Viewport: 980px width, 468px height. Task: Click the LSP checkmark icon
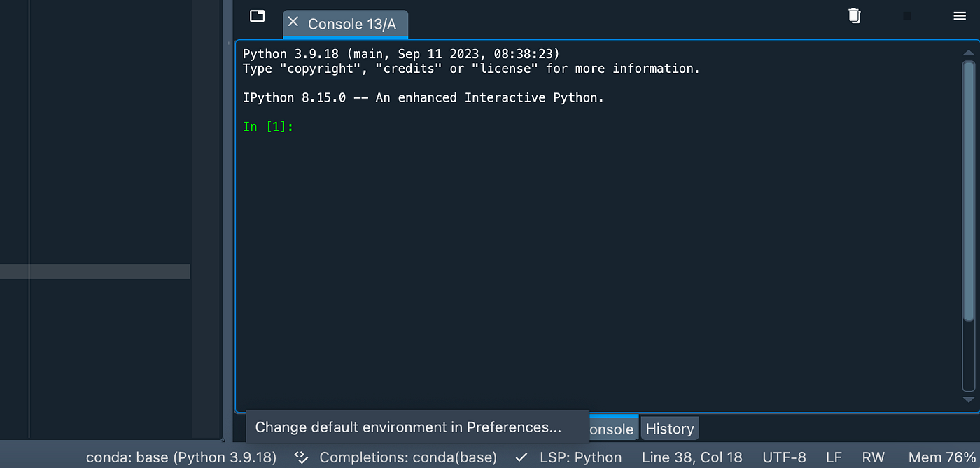521,457
